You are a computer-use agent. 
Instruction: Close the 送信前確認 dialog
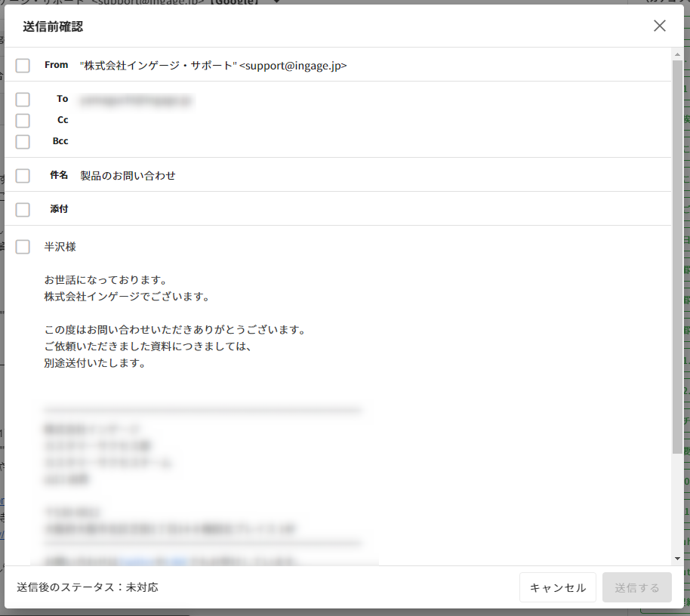tap(659, 26)
